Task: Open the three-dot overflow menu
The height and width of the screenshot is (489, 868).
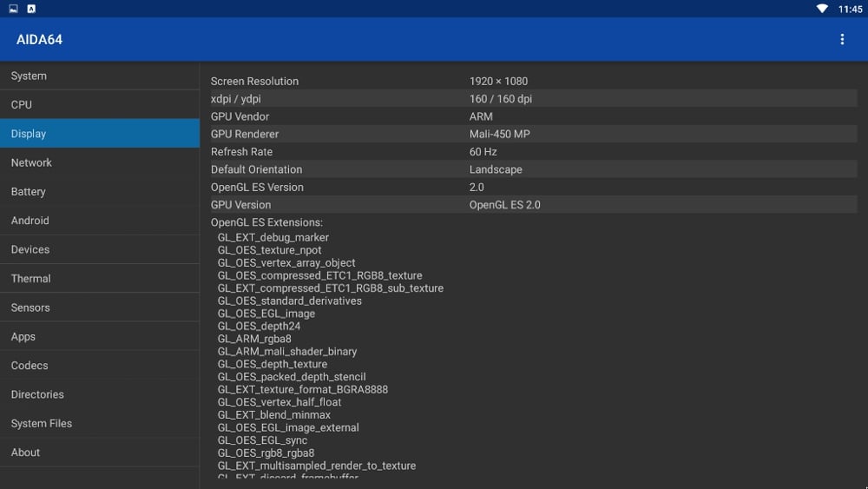Action: (x=842, y=39)
